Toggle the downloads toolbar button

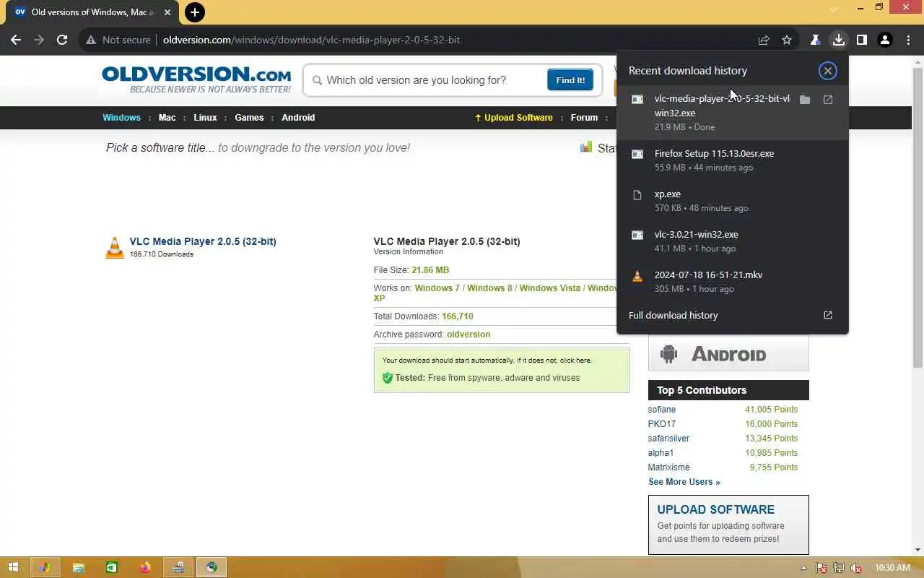coord(838,40)
